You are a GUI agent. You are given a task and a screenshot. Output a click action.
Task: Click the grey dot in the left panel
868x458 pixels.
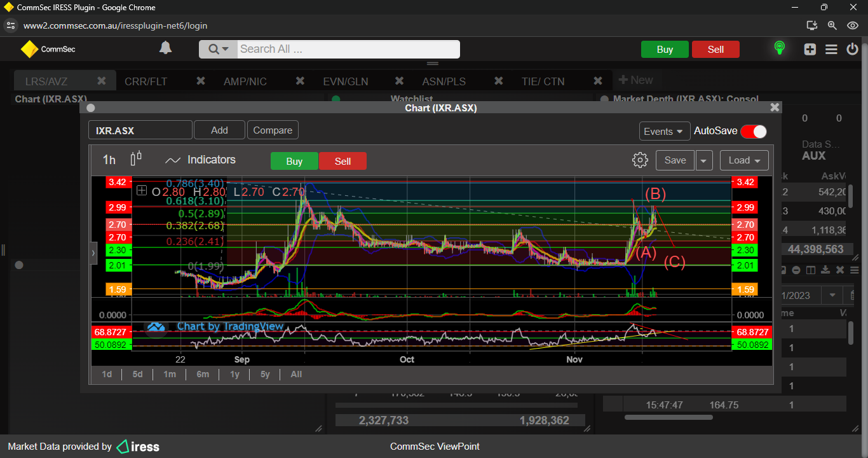click(19, 265)
